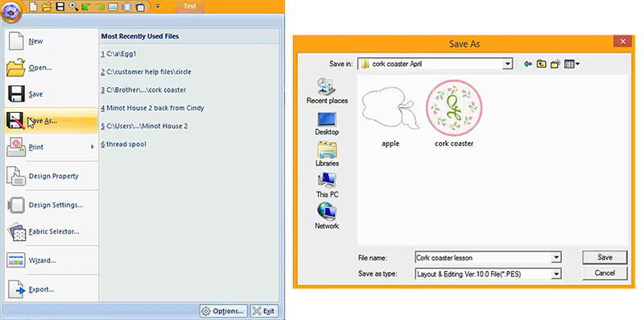Click the New document icon in quick toolbar
The height and width of the screenshot is (320, 644).
(x=33, y=6)
